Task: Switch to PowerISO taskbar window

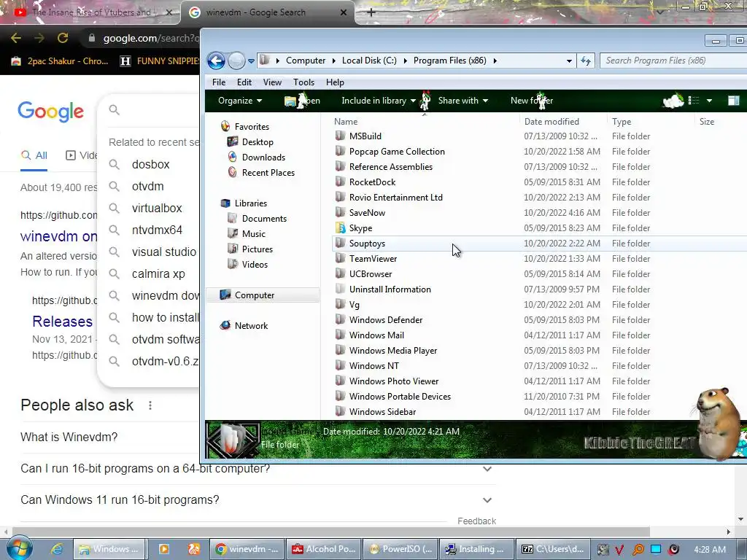Action: click(400, 549)
